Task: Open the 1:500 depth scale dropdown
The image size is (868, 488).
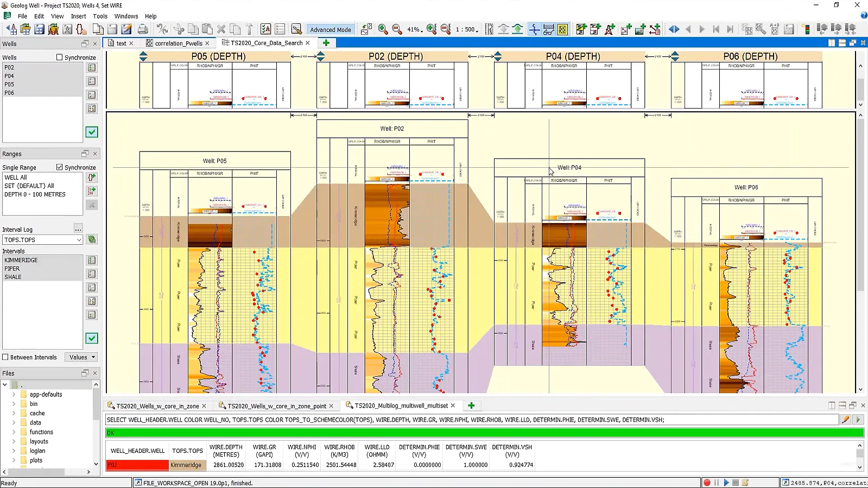Action: tap(467, 30)
